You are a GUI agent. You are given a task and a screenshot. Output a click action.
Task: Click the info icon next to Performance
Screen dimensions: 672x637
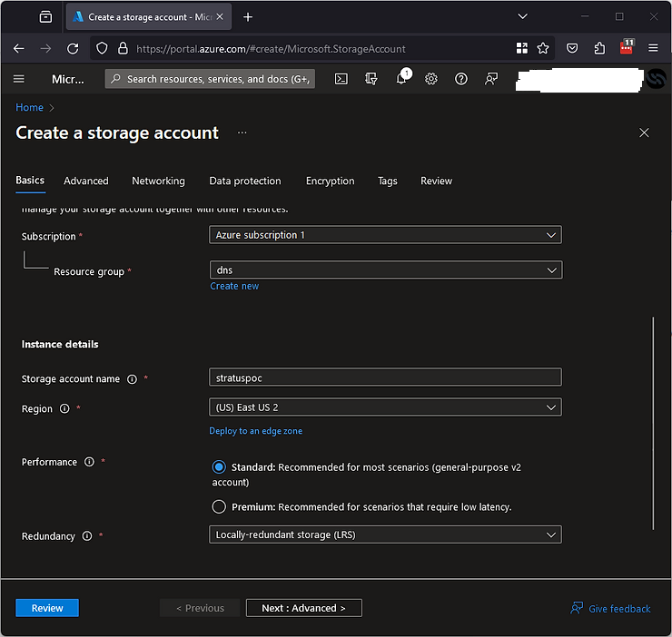(89, 462)
